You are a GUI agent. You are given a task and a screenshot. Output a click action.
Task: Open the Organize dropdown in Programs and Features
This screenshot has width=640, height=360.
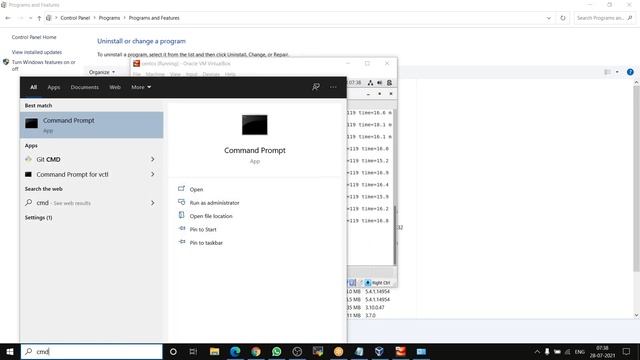(x=102, y=72)
